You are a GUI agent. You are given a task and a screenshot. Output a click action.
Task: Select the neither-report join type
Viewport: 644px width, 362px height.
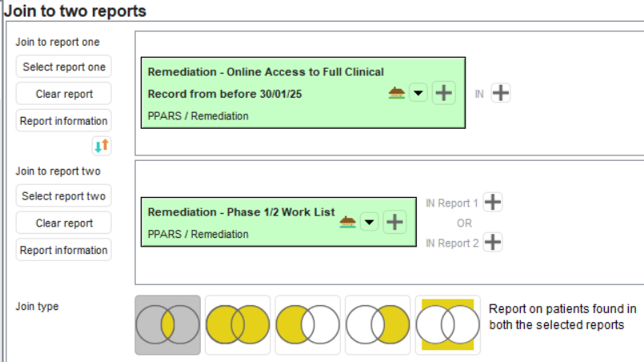447,325
